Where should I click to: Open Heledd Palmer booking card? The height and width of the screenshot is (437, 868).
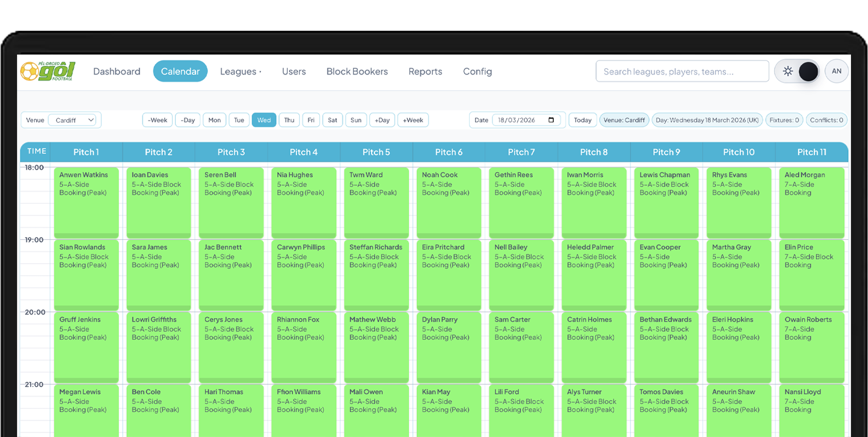(594, 275)
